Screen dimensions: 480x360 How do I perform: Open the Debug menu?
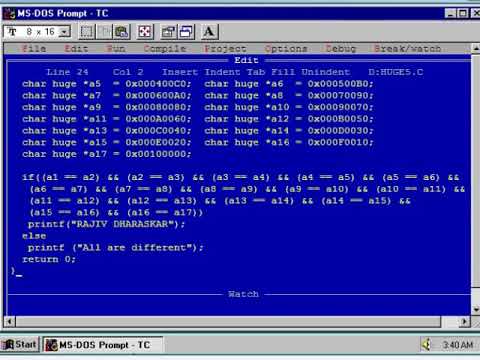[341, 49]
